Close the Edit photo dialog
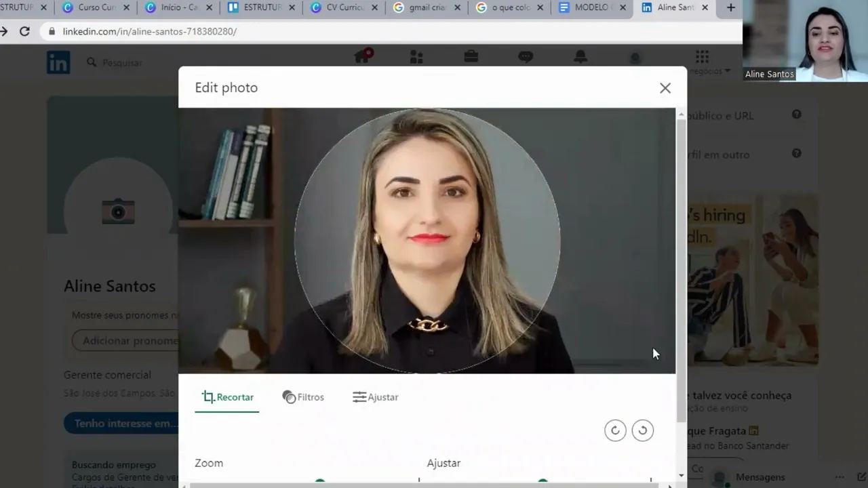The image size is (868, 488). (665, 88)
